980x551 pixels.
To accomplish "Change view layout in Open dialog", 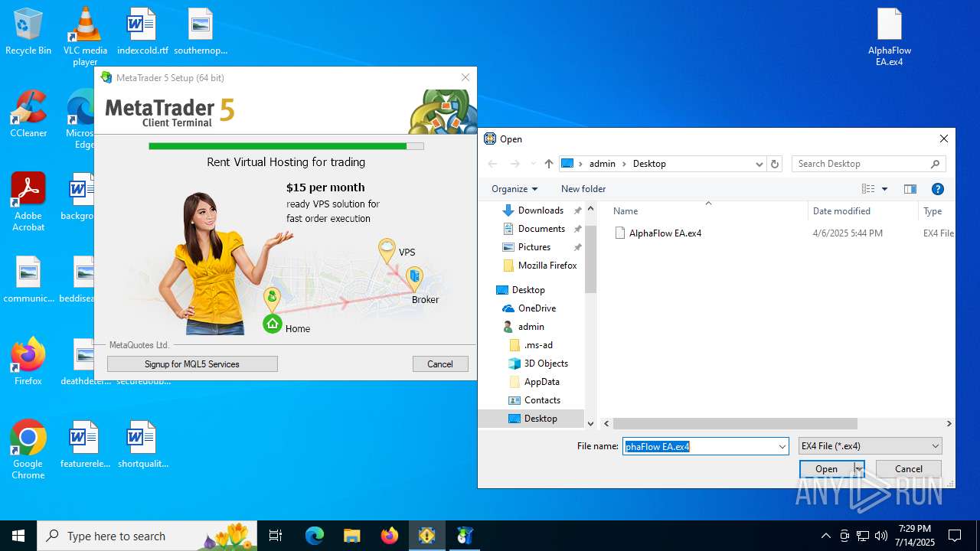I will pos(868,189).
